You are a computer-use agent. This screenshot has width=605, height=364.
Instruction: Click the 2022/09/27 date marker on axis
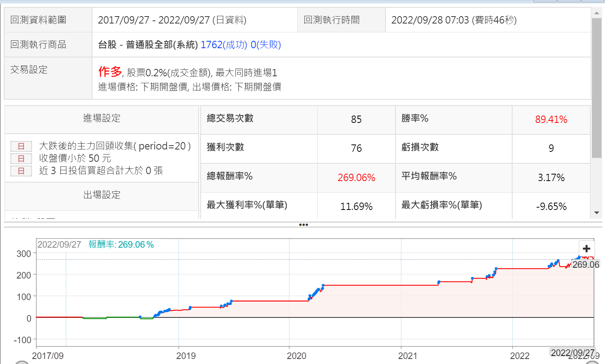(573, 352)
